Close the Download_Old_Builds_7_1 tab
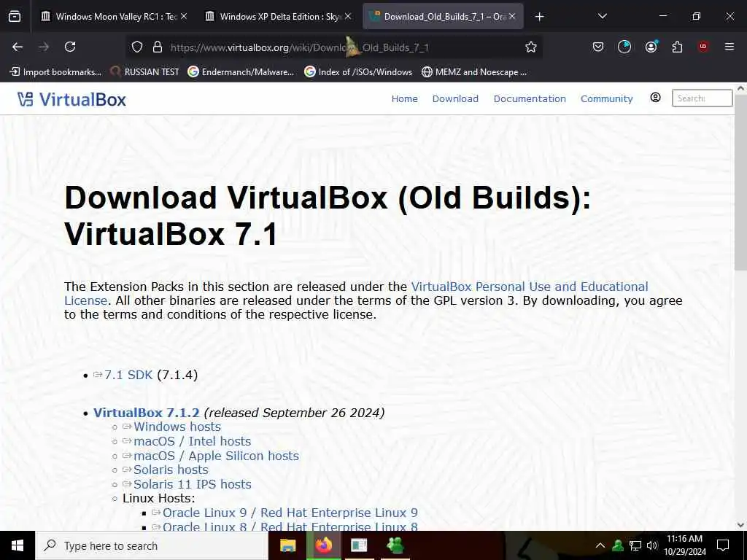747x560 pixels. click(x=512, y=16)
